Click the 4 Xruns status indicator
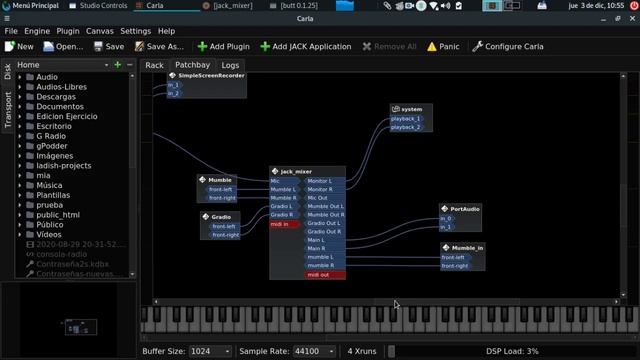 click(362, 351)
